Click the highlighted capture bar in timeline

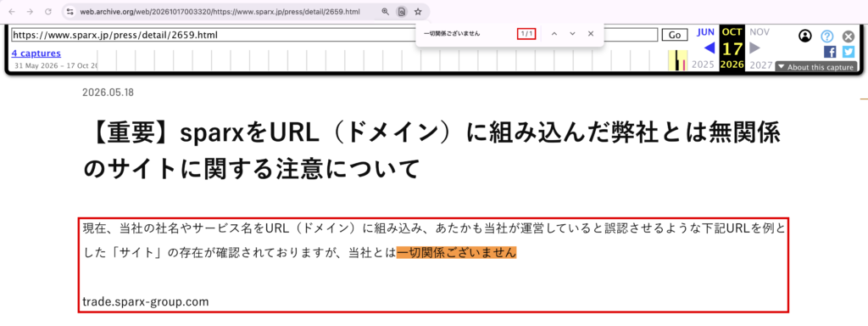tap(677, 60)
